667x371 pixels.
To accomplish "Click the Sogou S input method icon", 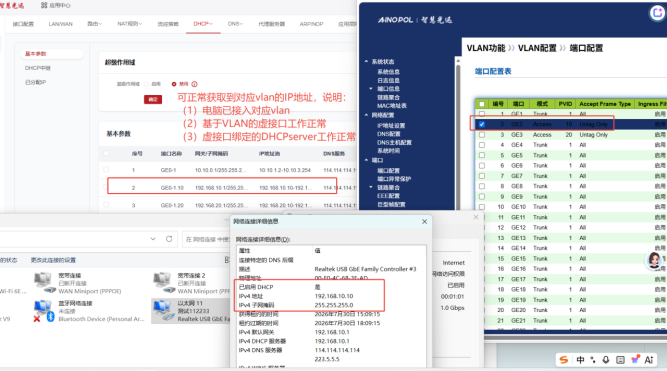I will (x=564, y=360).
